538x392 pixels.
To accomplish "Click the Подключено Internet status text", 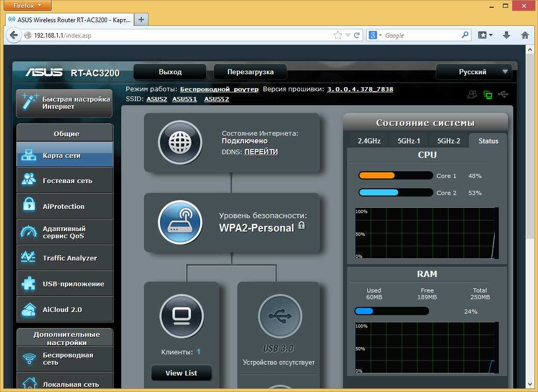I will pos(244,141).
